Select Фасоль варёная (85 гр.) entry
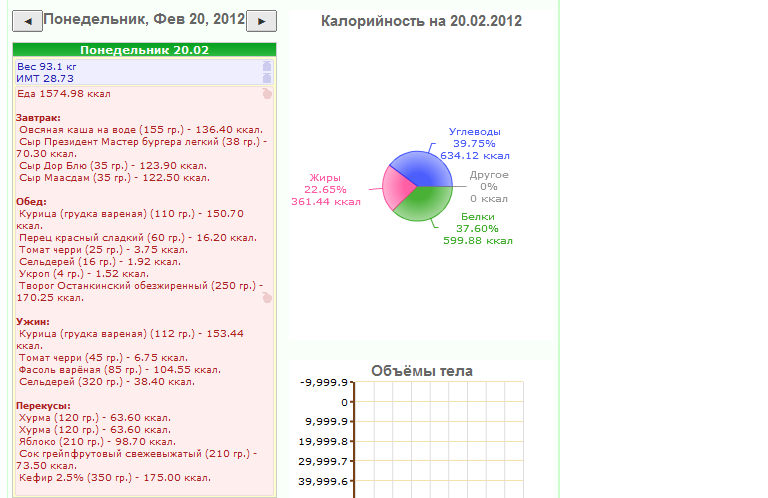The image size is (768, 498). (120, 370)
